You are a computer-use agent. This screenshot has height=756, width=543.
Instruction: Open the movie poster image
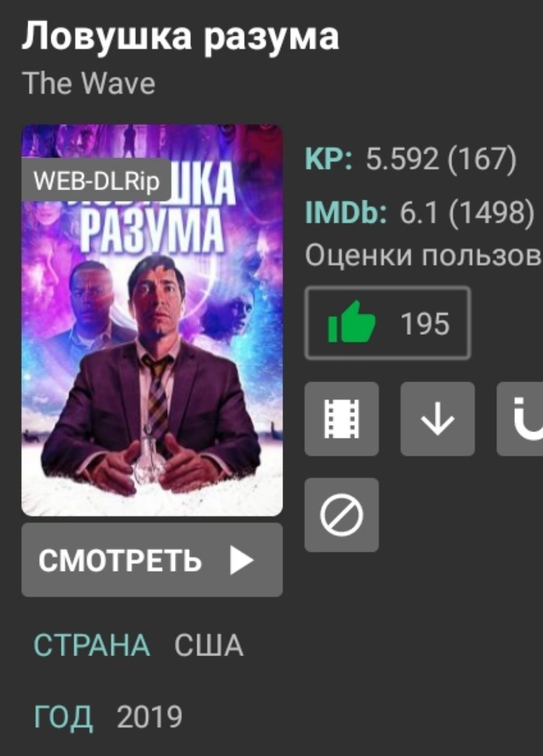click(x=152, y=320)
